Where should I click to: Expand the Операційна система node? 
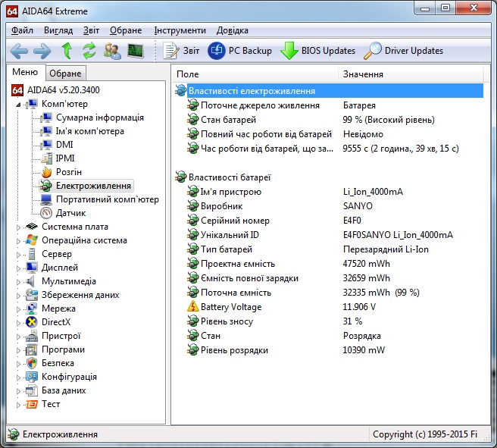tap(18, 240)
